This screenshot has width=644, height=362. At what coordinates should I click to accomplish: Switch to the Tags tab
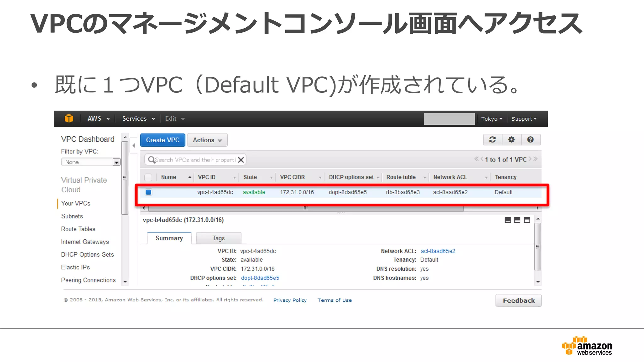click(x=219, y=238)
